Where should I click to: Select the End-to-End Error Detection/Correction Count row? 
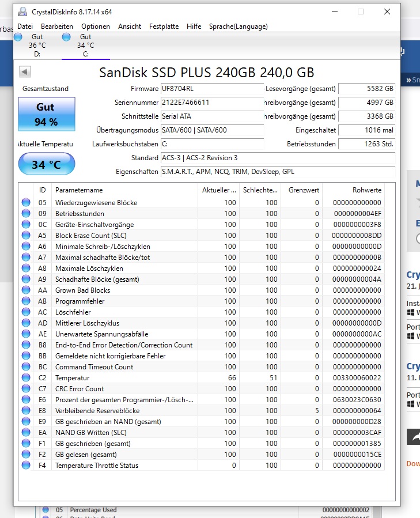(x=202, y=345)
